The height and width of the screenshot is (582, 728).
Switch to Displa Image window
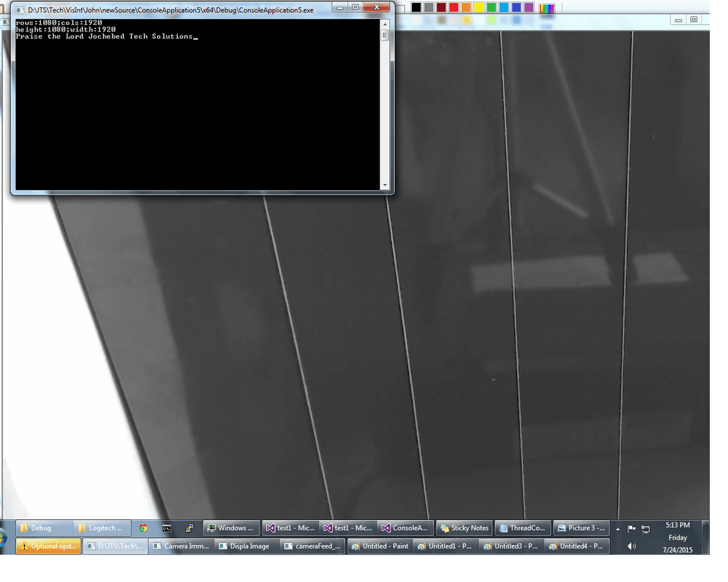247,546
